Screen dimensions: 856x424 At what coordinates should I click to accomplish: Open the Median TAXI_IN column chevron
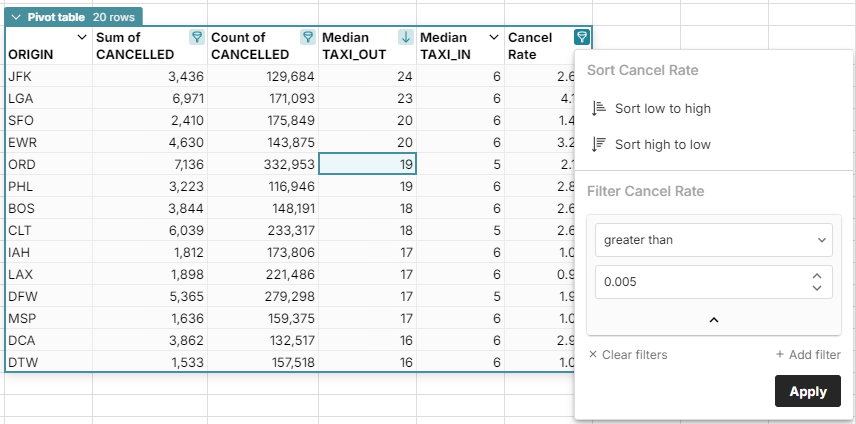[x=493, y=37]
